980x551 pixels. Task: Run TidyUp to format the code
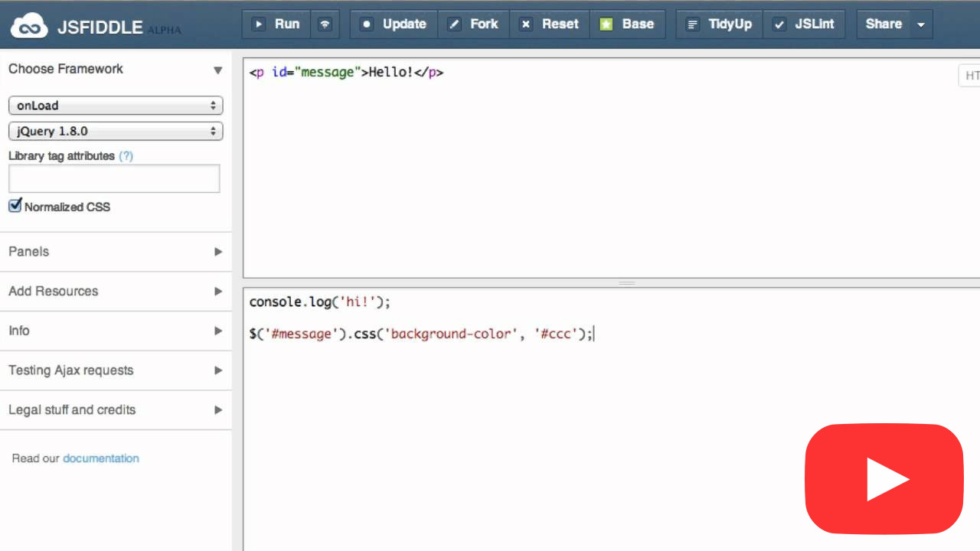point(720,24)
